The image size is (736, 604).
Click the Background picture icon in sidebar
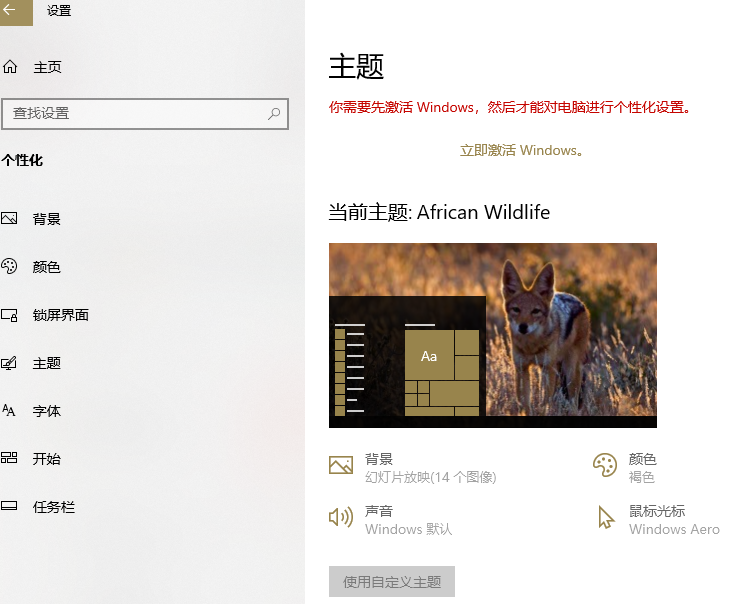(x=10, y=219)
